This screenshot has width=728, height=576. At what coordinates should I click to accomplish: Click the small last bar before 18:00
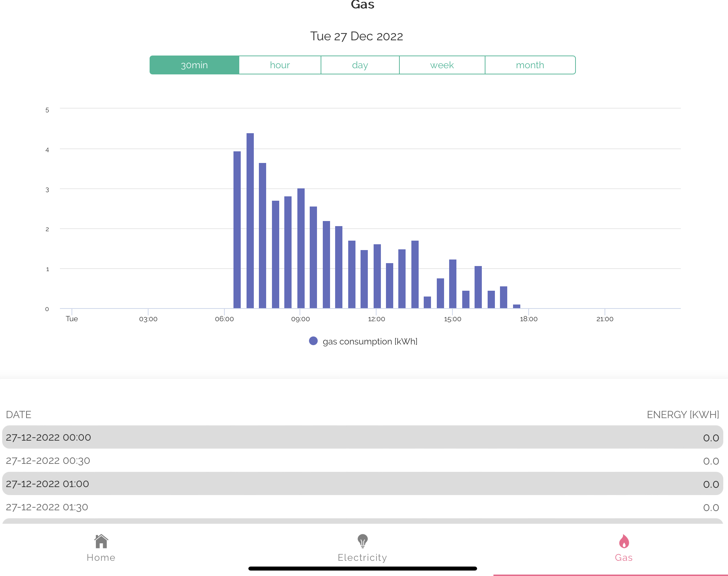click(x=516, y=306)
